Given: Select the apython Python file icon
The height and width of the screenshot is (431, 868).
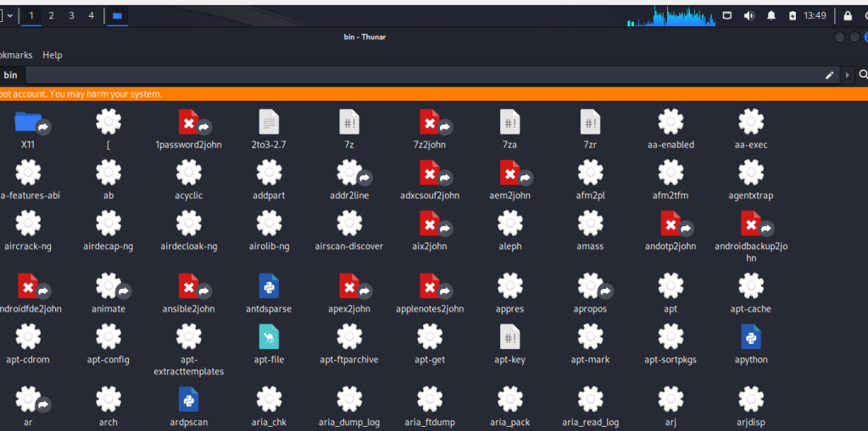Looking at the screenshot, I should (751, 337).
